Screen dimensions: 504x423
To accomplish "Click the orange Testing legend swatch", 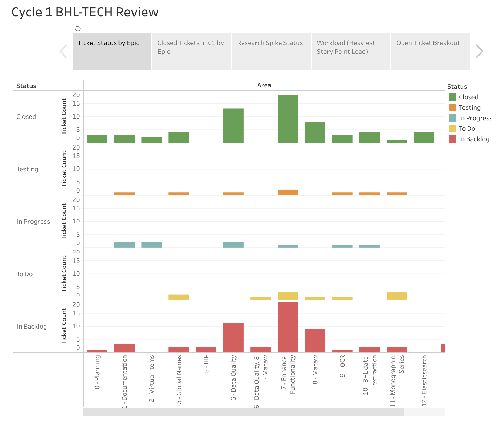I will (453, 108).
